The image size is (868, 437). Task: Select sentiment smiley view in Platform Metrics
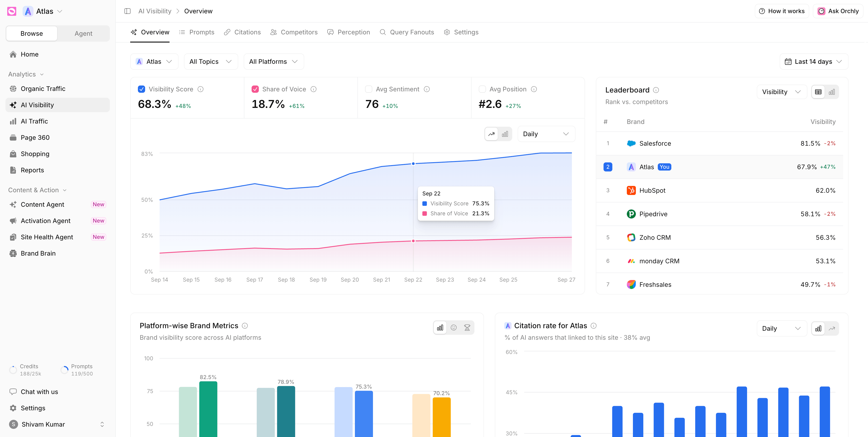453,328
